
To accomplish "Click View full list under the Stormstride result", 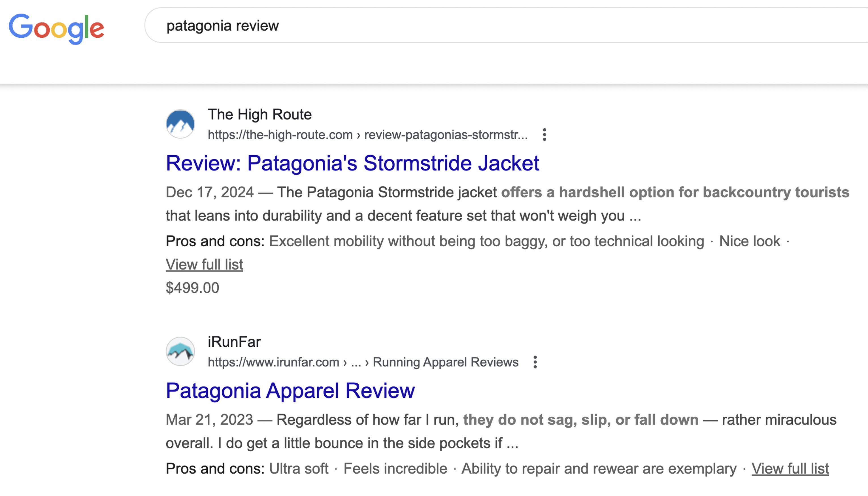I will (204, 265).
